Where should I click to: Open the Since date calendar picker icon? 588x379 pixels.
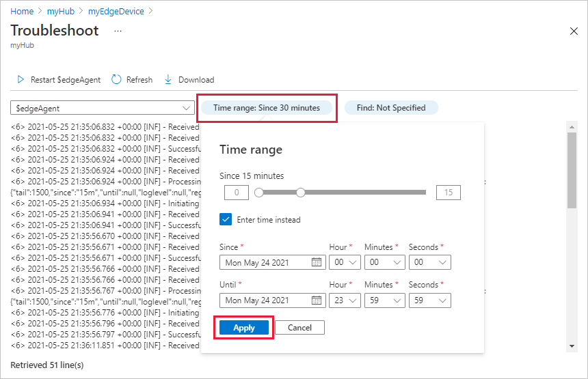(x=317, y=262)
